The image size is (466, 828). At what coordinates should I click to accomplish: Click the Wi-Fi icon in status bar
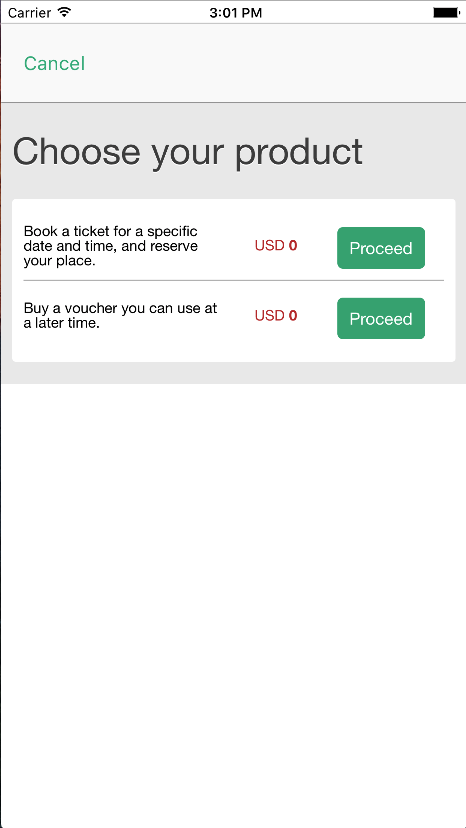point(64,12)
